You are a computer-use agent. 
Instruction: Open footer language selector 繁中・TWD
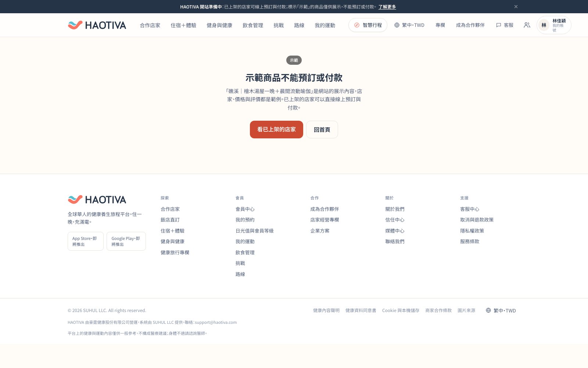click(501, 311)
